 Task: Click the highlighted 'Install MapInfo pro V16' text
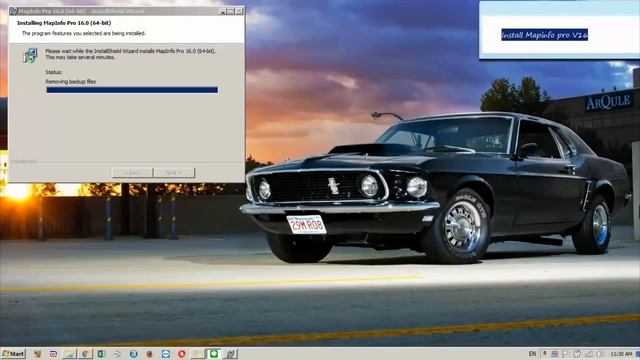(544, 35)
